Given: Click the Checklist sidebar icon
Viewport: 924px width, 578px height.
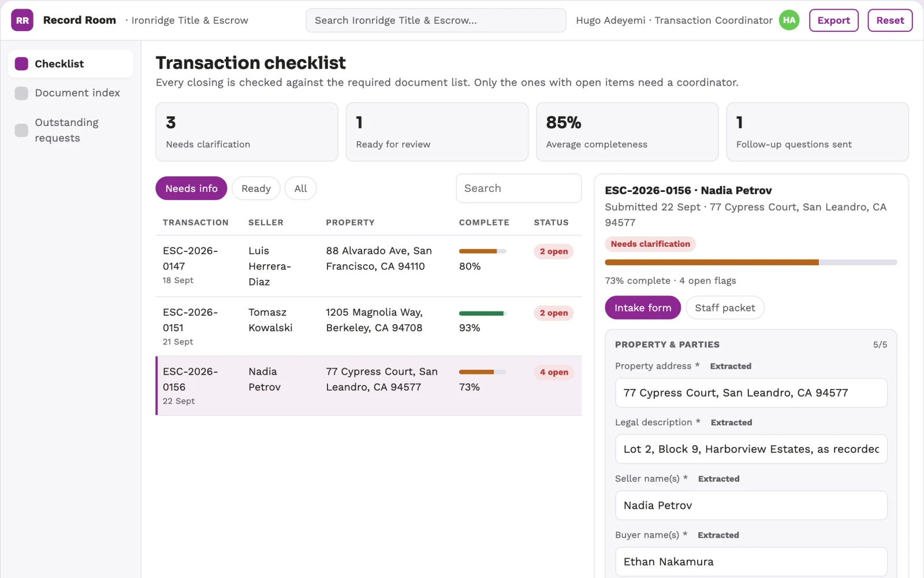Looking at the screenshot, I should point(21,64).
